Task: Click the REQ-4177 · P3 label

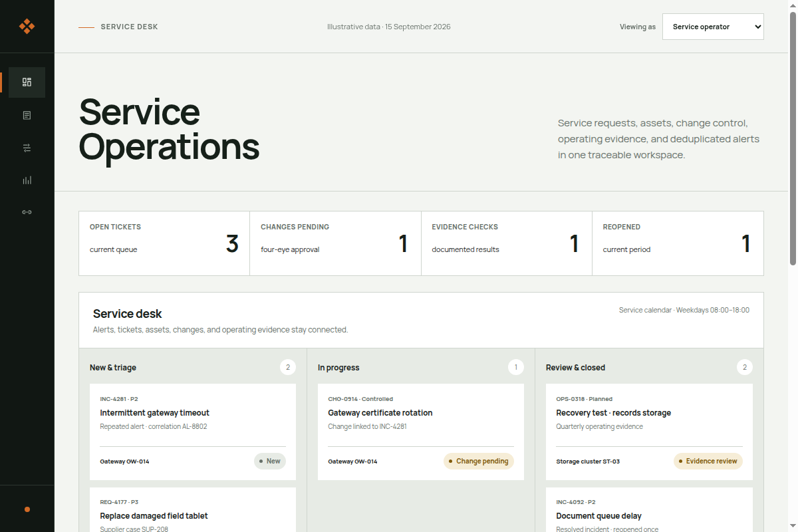Action: click(x=120, y=503)
